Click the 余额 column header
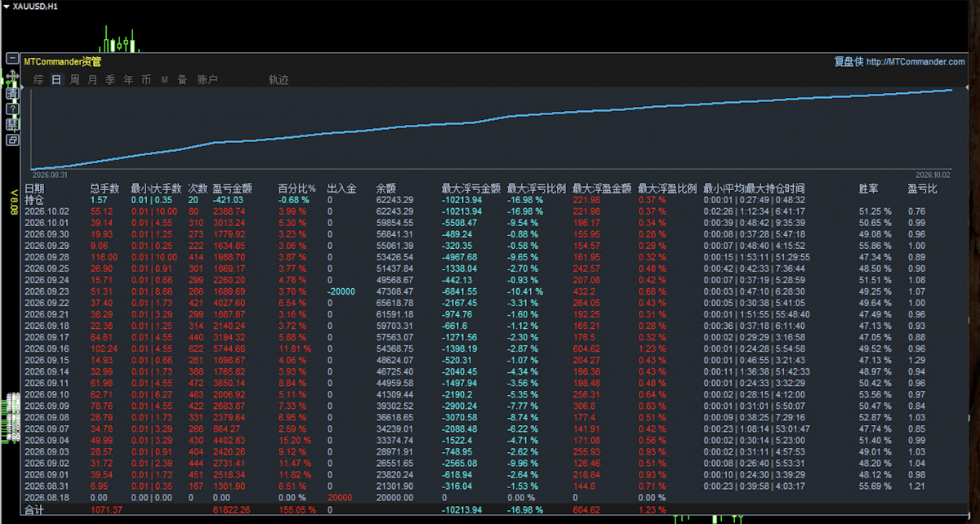 point(386,189)
